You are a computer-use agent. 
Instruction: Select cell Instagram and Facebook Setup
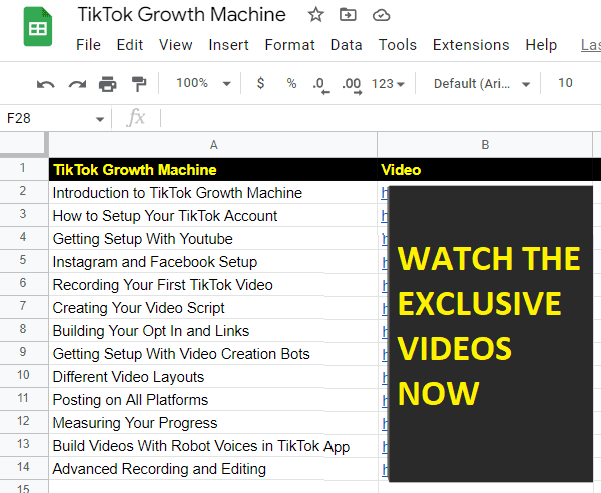[x=213, y=261]
